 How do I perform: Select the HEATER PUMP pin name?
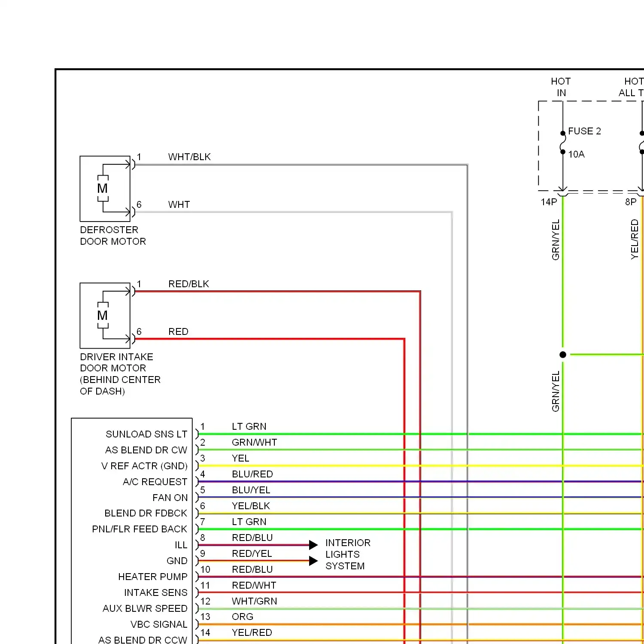(153, 577)
